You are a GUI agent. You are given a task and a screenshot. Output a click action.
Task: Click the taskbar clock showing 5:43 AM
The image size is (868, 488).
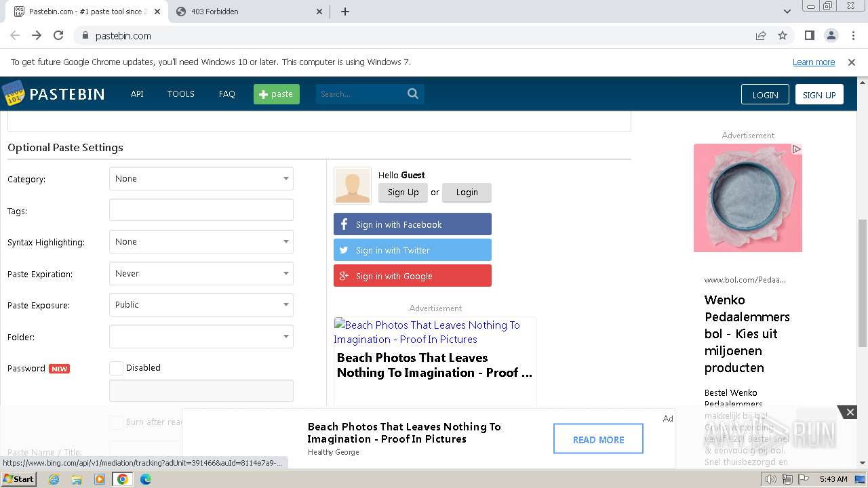833,479
